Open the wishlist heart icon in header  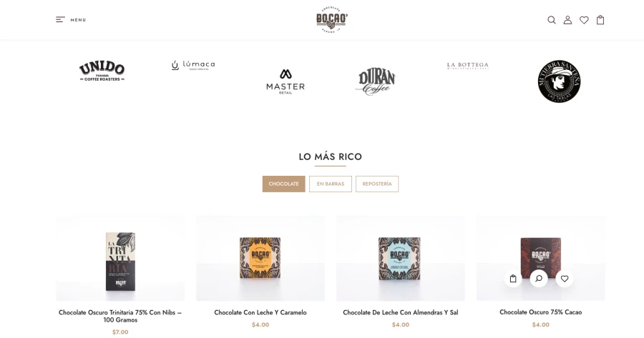(584, 20)
